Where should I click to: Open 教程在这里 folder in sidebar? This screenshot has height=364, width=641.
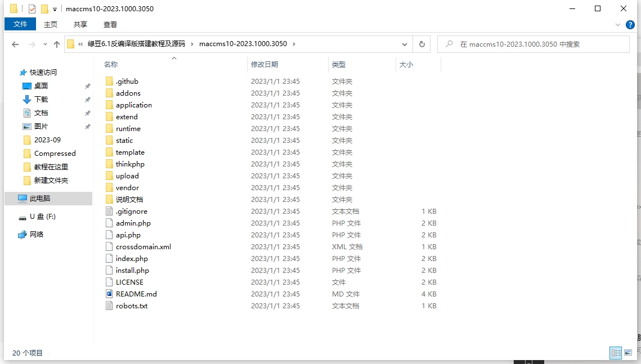51,167
